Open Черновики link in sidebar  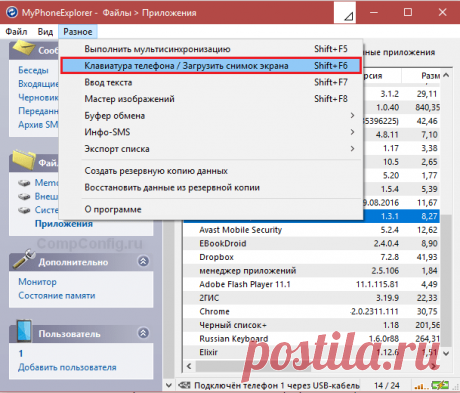click(38, 97)
